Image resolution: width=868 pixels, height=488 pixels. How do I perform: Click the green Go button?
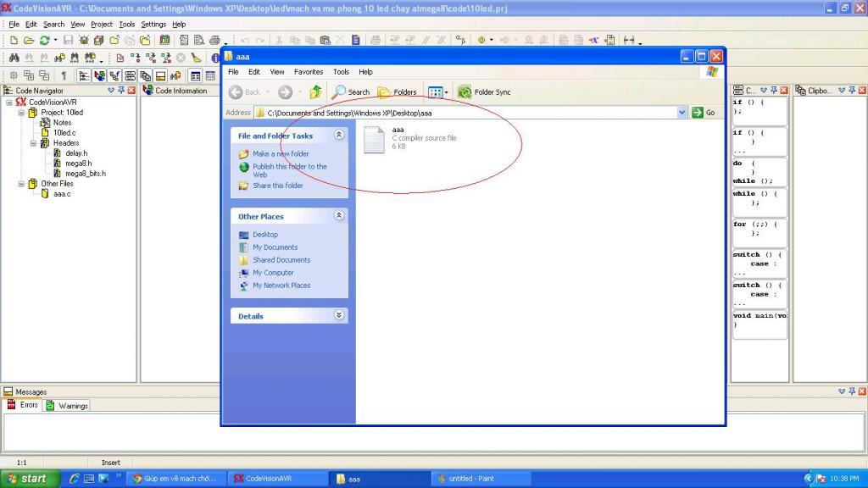tap(704, 113)
